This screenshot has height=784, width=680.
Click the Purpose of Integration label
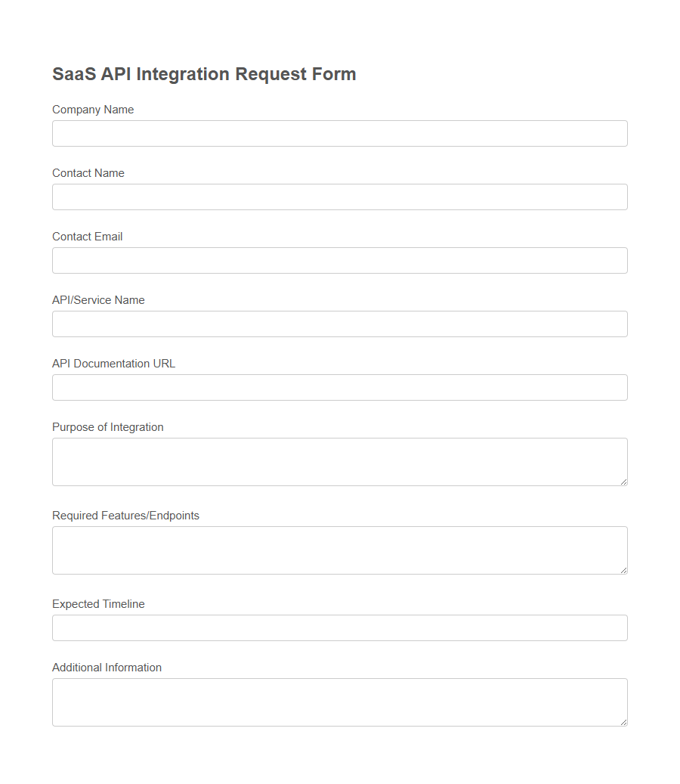(108, 427)
